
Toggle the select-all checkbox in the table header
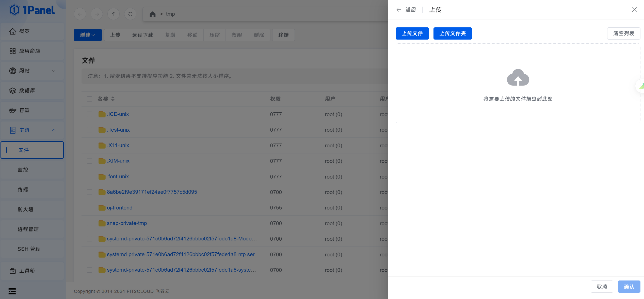[89, 99]
